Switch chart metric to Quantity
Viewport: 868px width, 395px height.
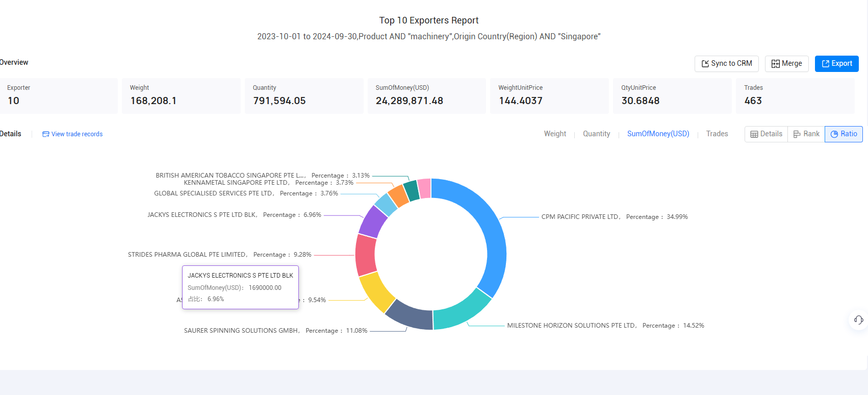[596, 134]
